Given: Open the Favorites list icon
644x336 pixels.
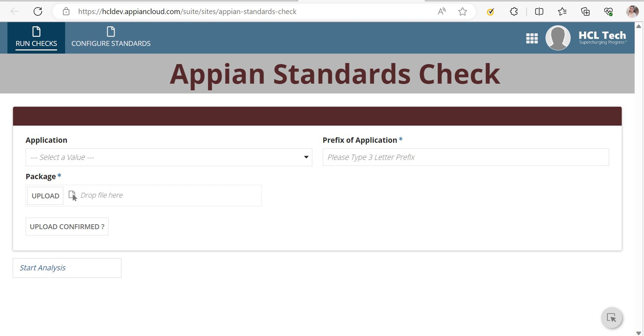Looking at the screenshot, I should (x=562, y=11).
